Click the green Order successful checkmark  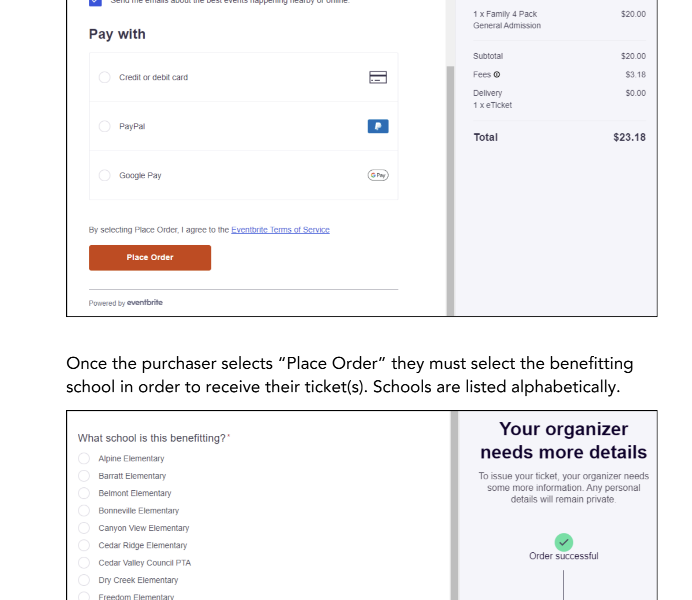pyautogui.click(x=564, y=542)
